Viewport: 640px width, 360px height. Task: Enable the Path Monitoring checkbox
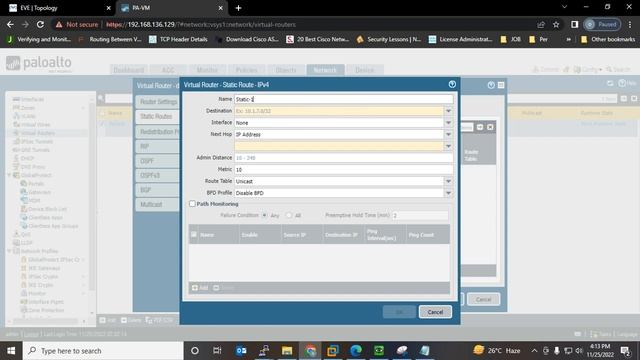coord(192,204)
